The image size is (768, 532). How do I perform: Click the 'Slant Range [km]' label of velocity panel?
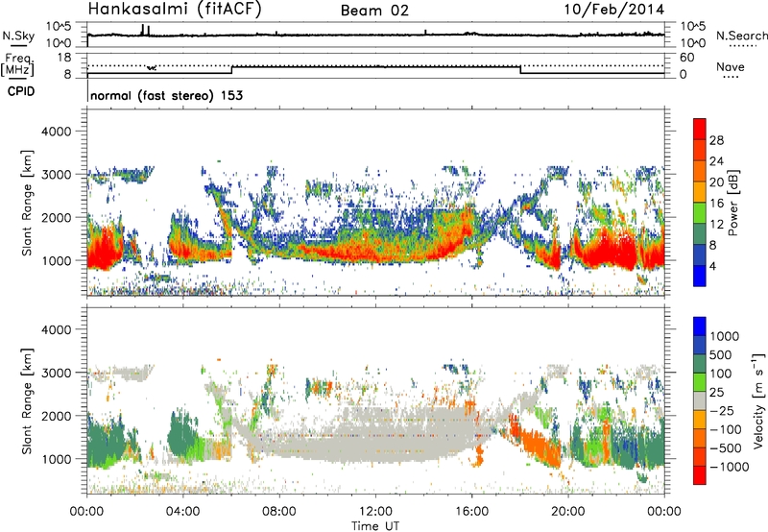click(27, 400)
